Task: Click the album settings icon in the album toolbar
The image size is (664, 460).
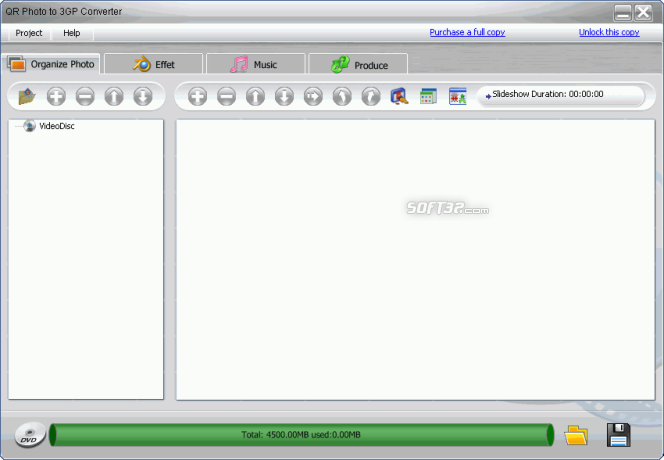Action: 27,96
